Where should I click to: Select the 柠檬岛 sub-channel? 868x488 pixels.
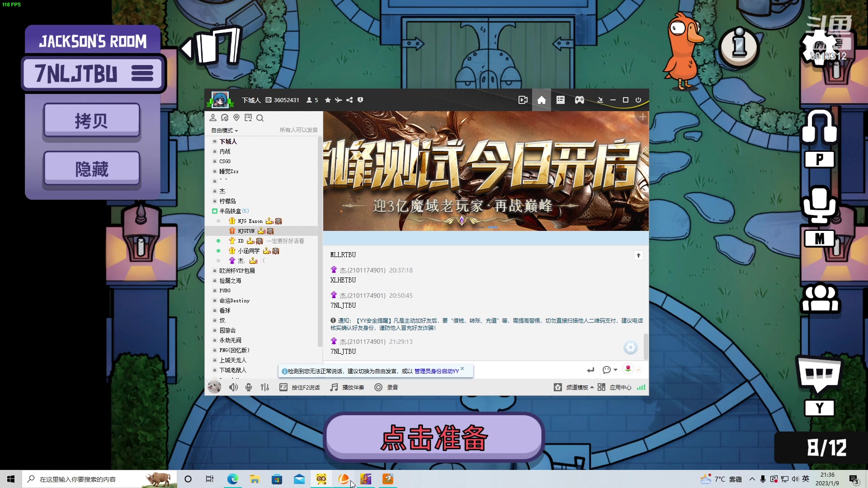coord(227,201)
